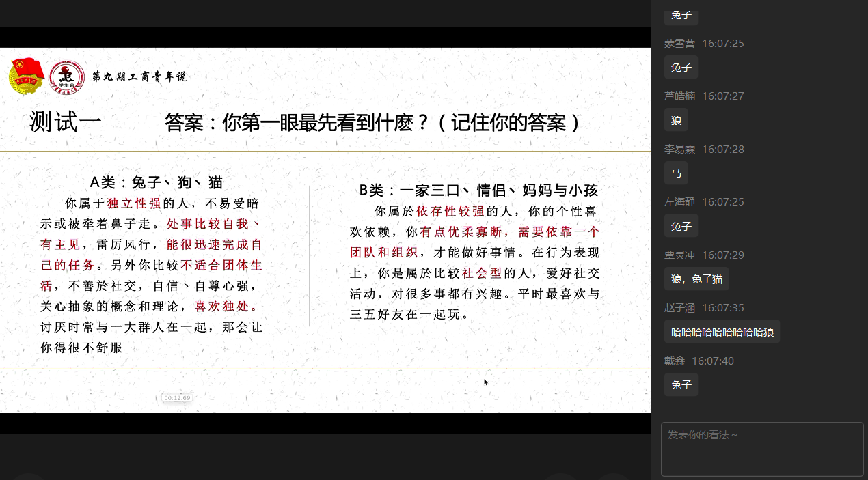Viewport: 868px width, 480px height.
Task: Click the B类：一家三口 heading on slide
Action: coord(478,190)
